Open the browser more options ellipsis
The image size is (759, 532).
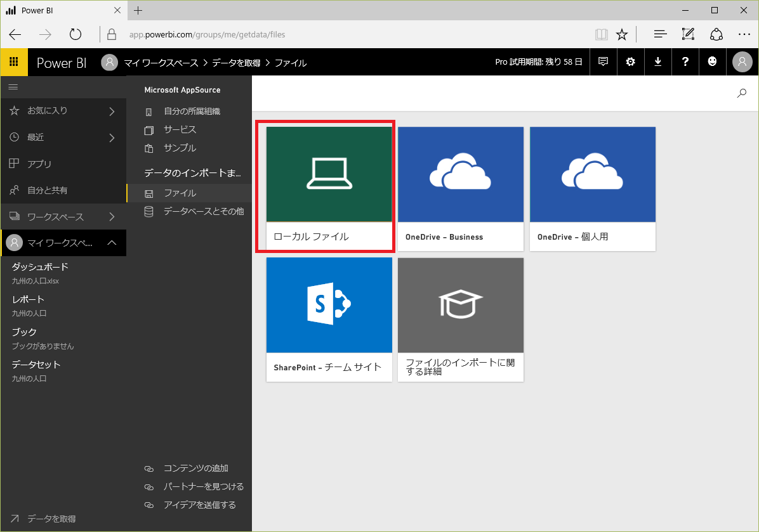744,34
